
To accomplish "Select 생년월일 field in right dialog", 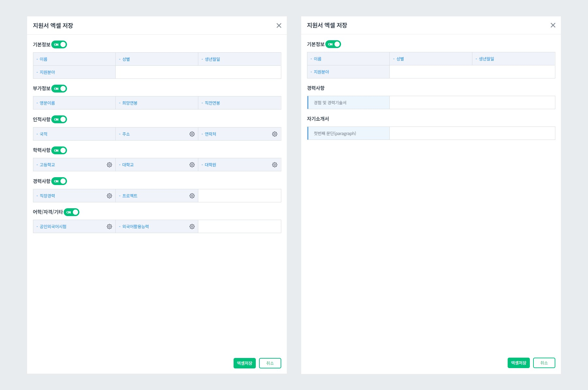I will coord(514,59).
